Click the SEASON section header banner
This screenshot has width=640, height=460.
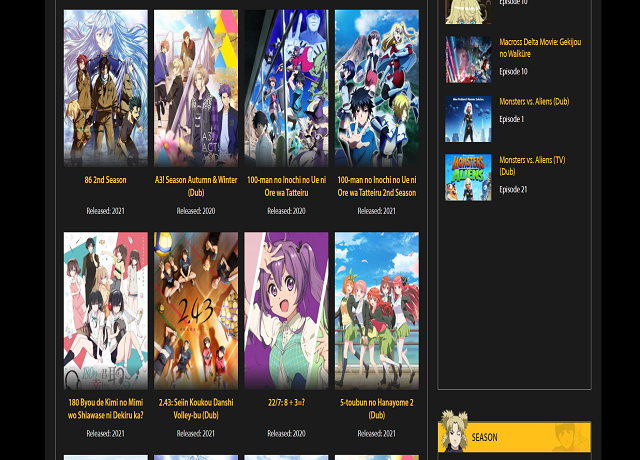point(514,437)
